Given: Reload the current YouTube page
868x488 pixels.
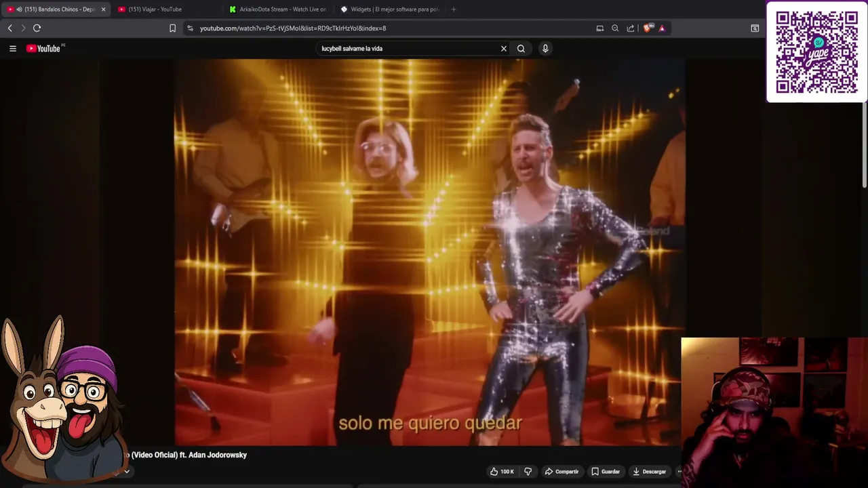Looking at the screenshot, I should click(37, 28).
